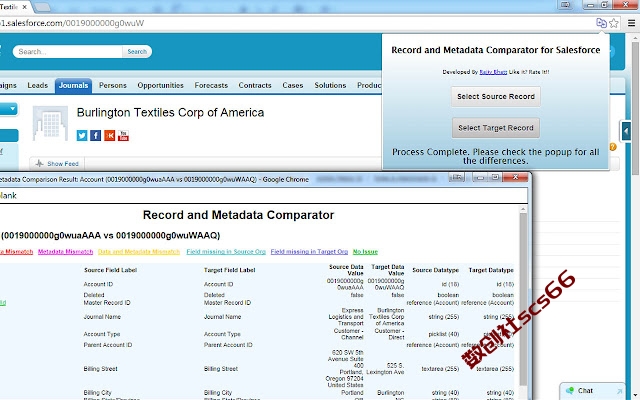640x400 pixels.
Task: Select the Billing Street source field label
Action: pos(100,369)
